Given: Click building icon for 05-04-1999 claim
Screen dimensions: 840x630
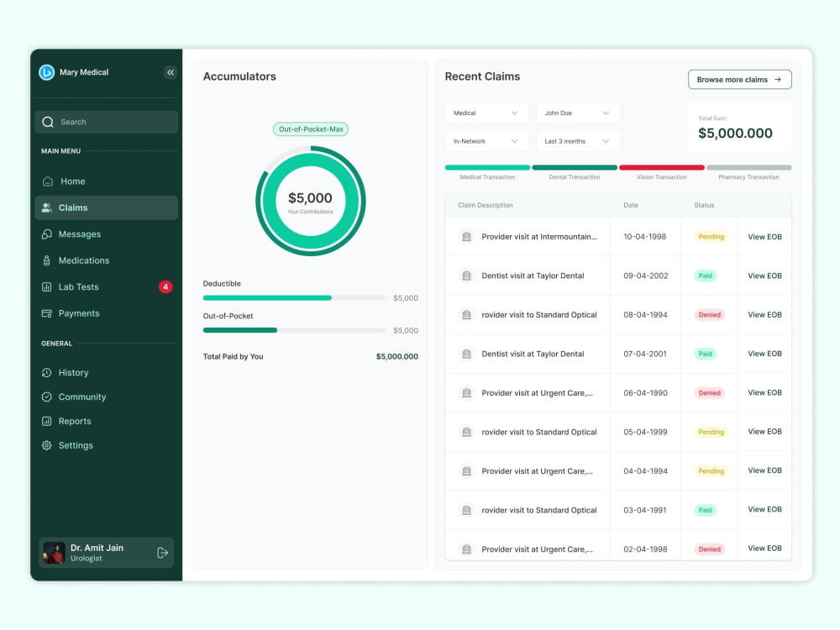Looking at the screenshot, I should 466,433.
